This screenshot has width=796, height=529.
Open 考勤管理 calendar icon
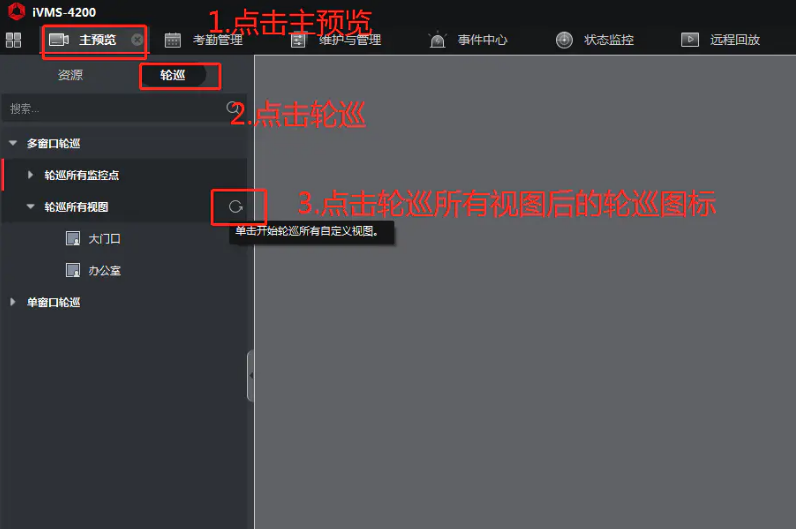173,40
